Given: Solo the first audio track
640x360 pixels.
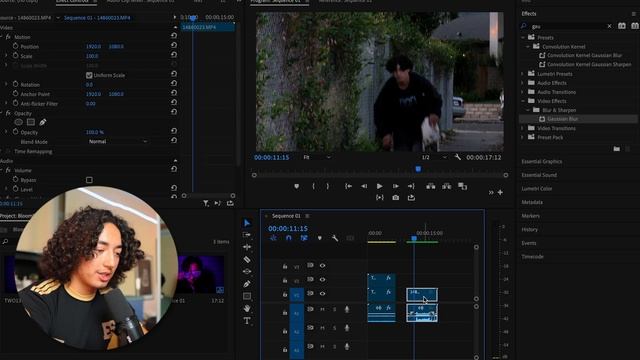Looking at the screenshot, I should click(x=334, y=309).
